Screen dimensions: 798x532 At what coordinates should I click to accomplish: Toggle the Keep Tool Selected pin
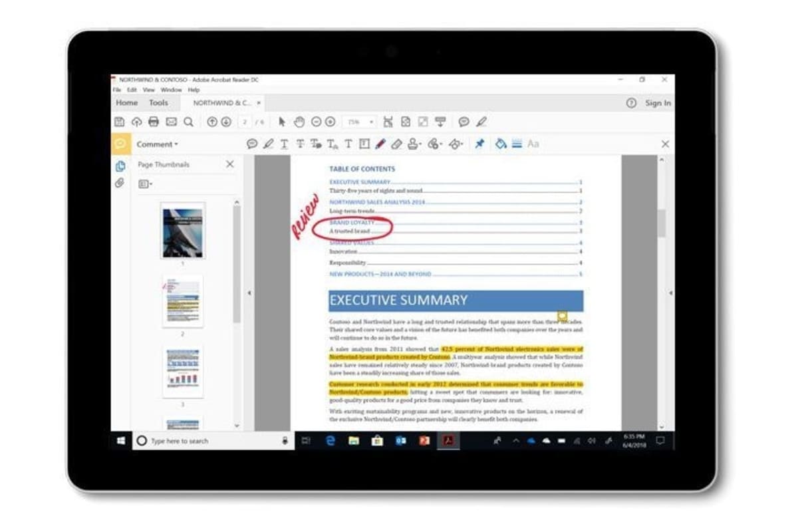tap(479, 144)
